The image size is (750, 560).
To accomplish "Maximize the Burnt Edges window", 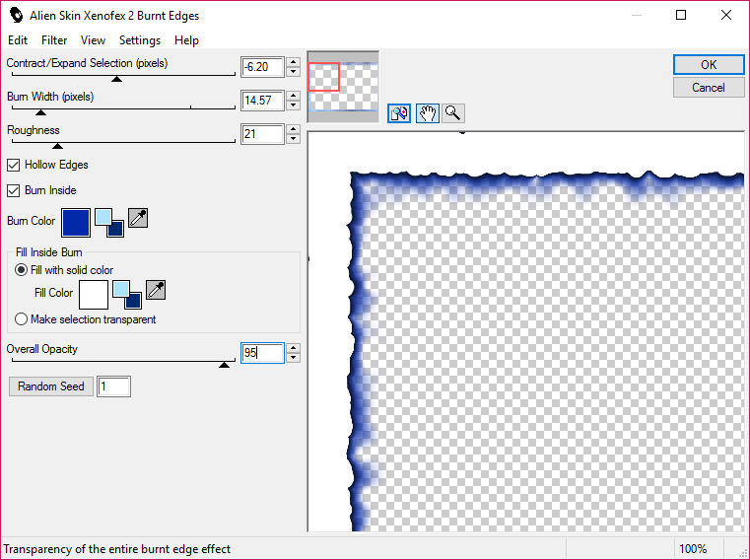I will click(x=681, y=16).
